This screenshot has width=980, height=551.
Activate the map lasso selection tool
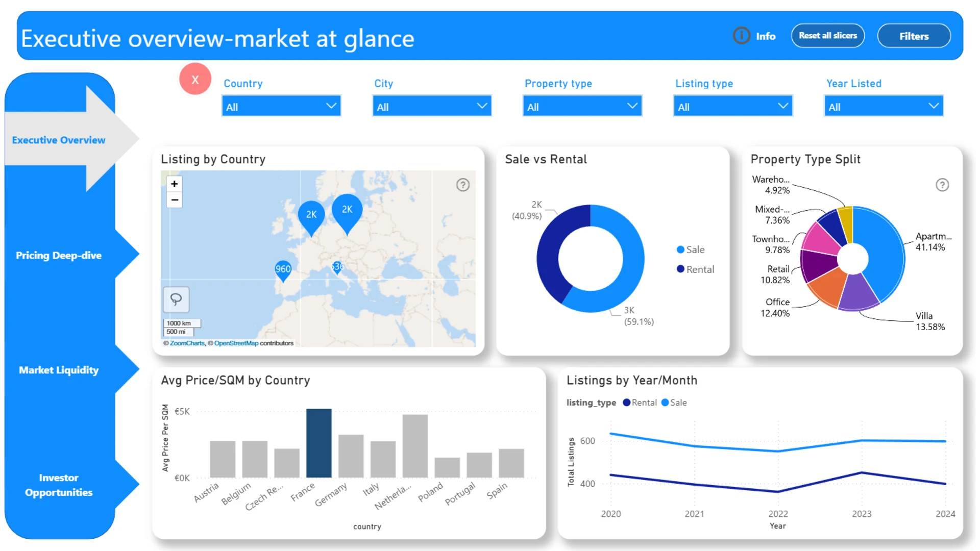pyautogui.click(x=176, y=299)
